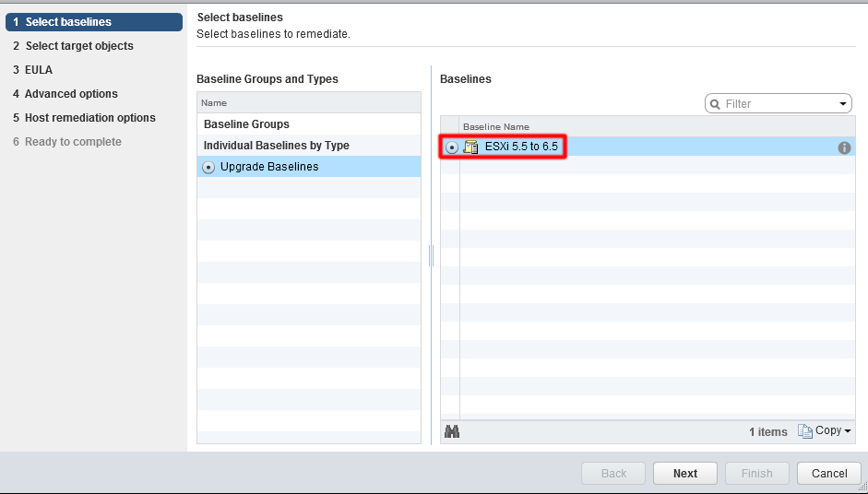
Task: Select the ESXi 5.5 to 6.5 radio button
Action: tap(452, 147)
